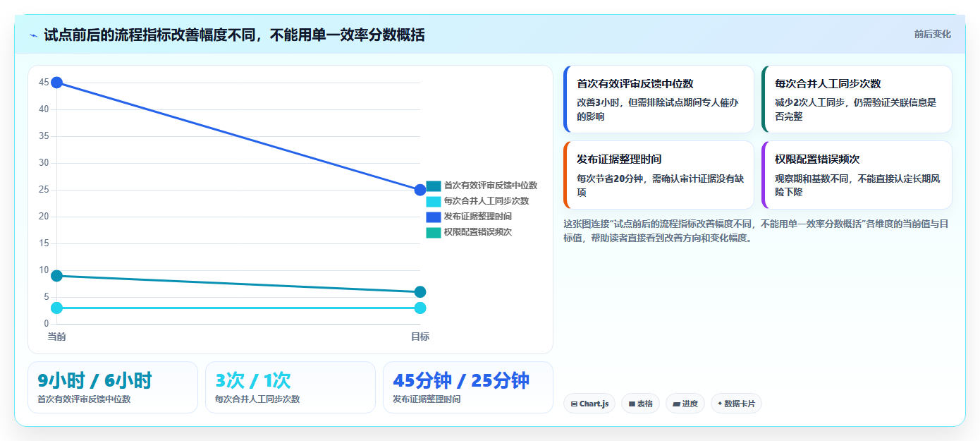The image size is (980, 441).
Task: Click the 目标 x-axis label
Action: (x=420, y=337)
